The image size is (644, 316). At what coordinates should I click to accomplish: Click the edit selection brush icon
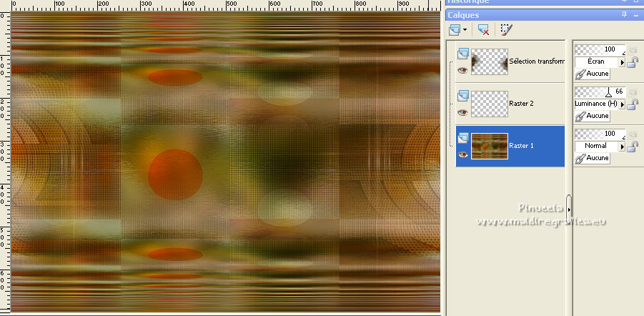click(x=506, y=29)
